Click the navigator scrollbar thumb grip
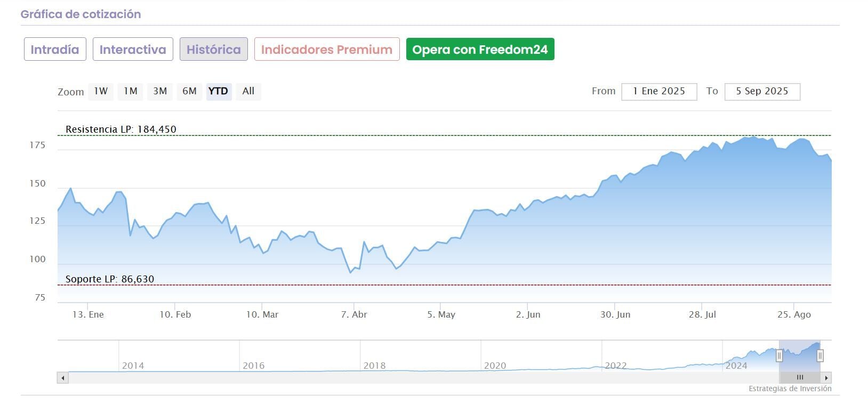Image resolution: width=868 pixels, height=413 pixels. point(800,378)
